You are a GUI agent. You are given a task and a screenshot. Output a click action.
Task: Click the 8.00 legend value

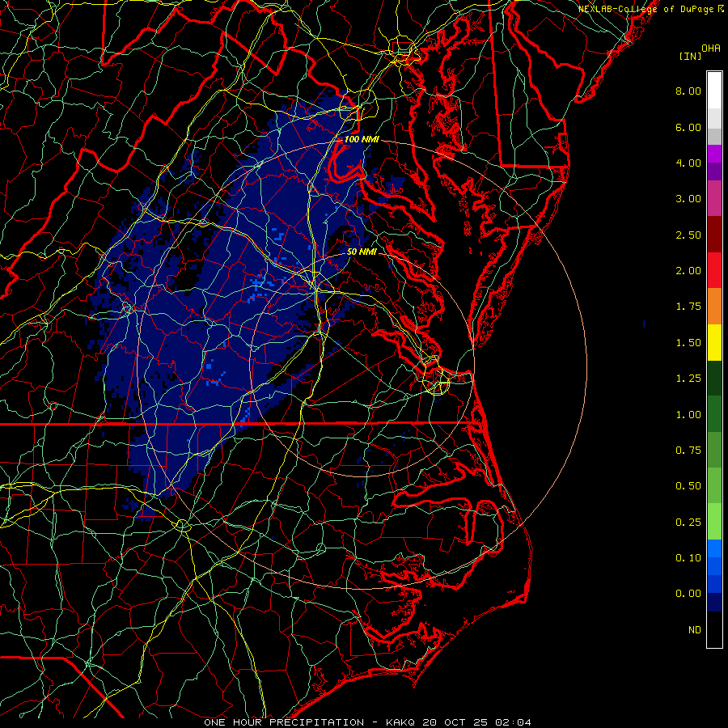click(688, 91)
